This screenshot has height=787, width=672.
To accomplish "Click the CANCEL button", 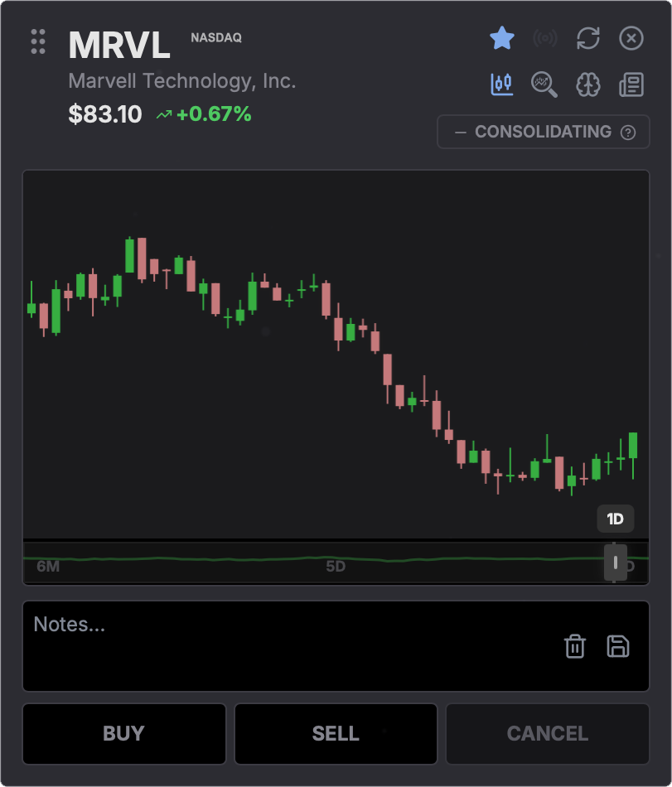I will point(548,734).
